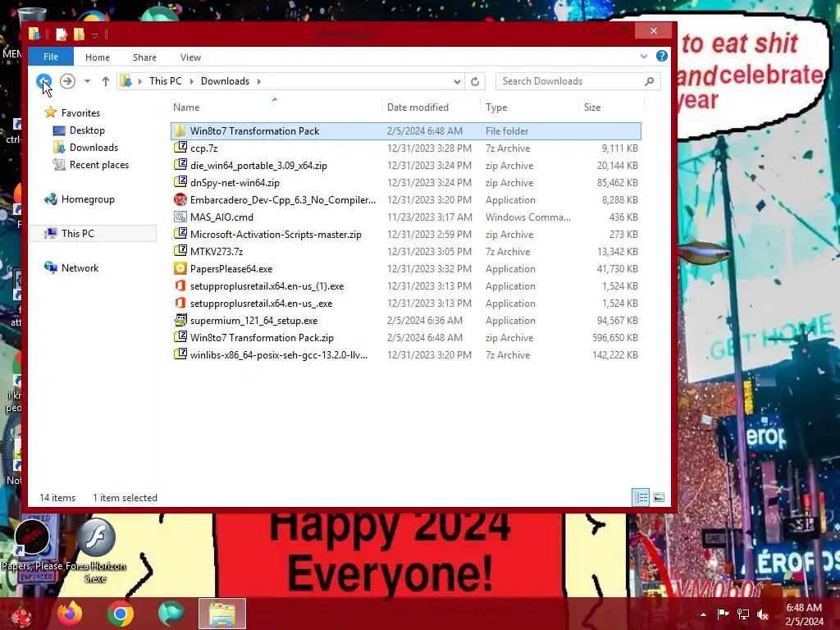Open the File tab

51,57
